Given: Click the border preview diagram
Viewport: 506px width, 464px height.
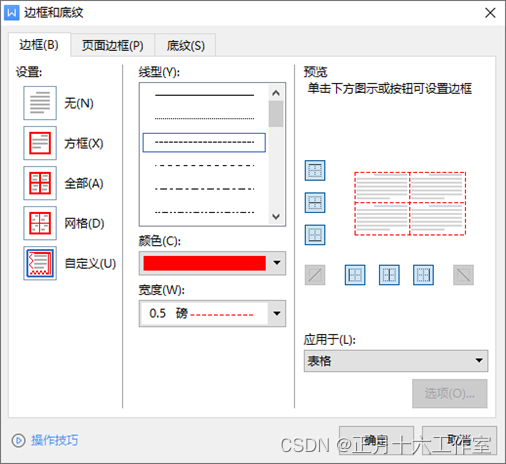Looking at the screenshot, I should coord(410,204).
